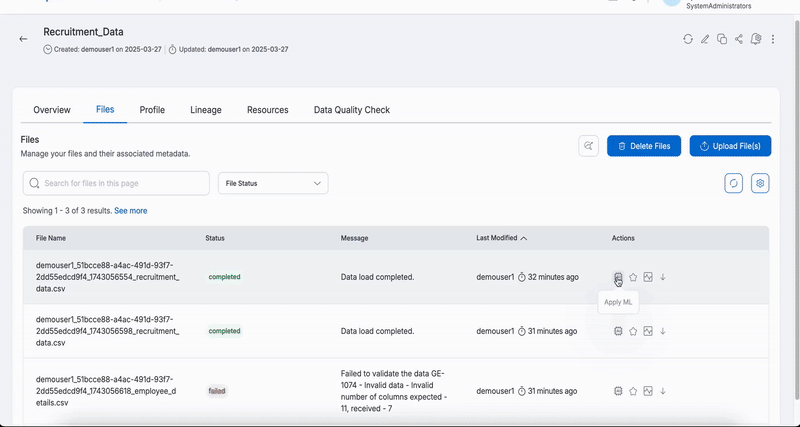Open the File Status dropdown
The image size is (800, 427).
point(273,183)
